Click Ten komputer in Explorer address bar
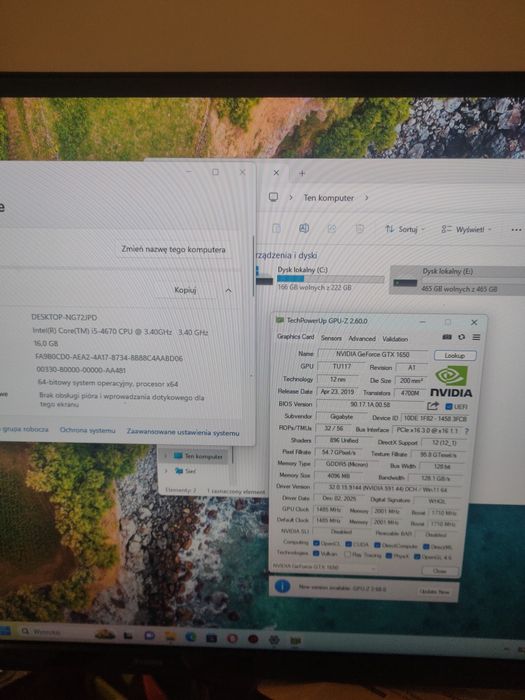525x700 pixels. (329, 197)
